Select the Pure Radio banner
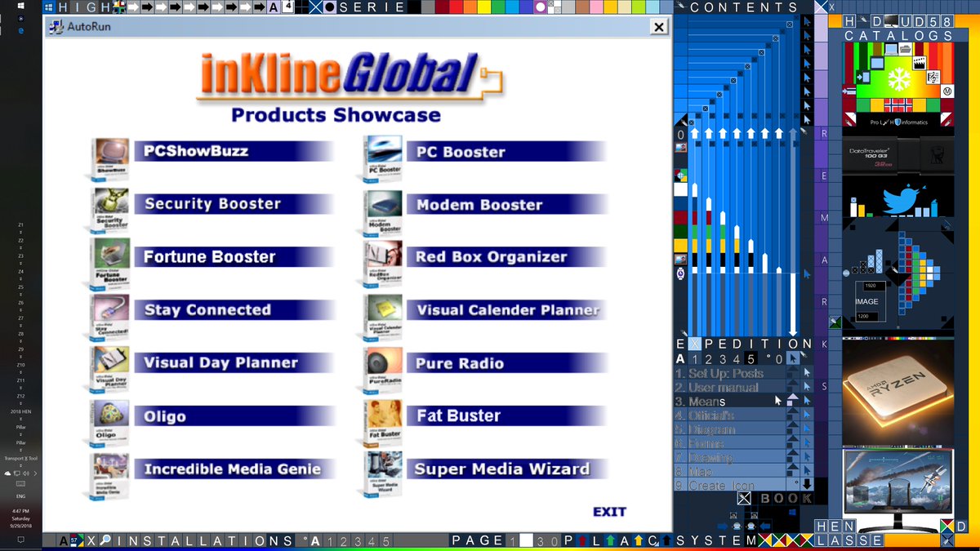 pyautogui.click(x=506, y=363)
